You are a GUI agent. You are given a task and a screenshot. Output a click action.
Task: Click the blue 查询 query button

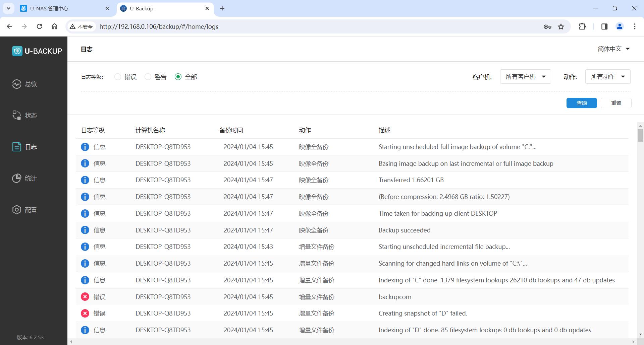(x=581, y=103)
